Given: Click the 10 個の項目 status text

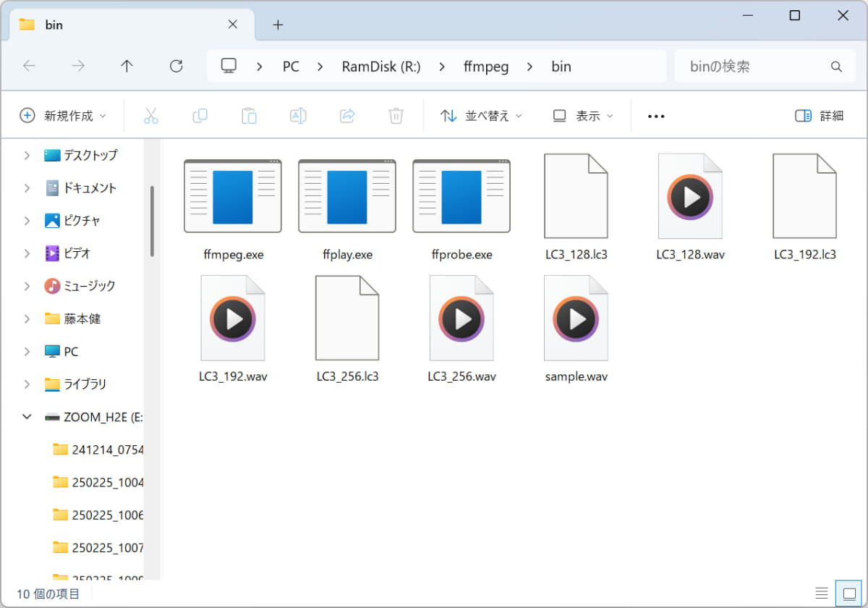Looking at the screenshot, I should (48, 594).
